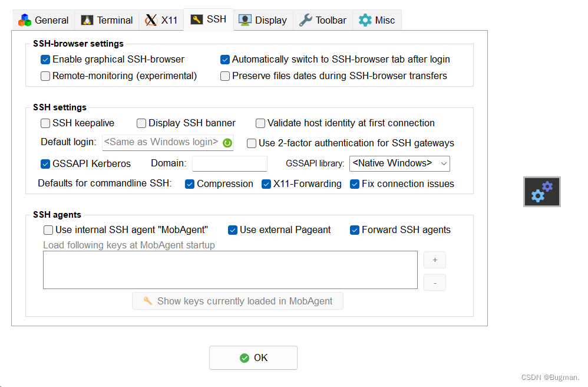Click the key icon on SSH tab
Viewport: 588px width, 387px height.
tap(196, 19)
